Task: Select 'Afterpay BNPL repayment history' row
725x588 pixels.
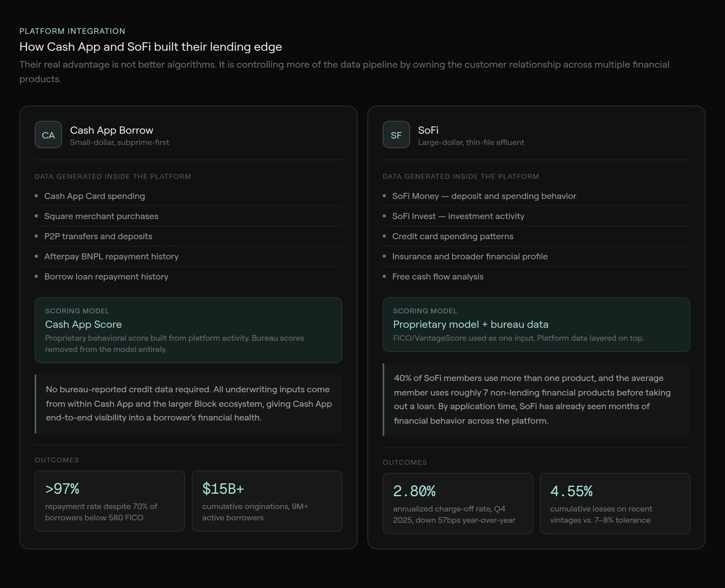Action: [x=188, y=257]
